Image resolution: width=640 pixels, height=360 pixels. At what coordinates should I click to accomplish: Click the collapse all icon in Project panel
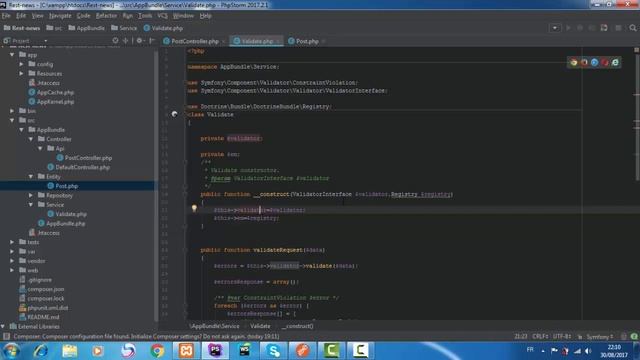coord(126,41)
